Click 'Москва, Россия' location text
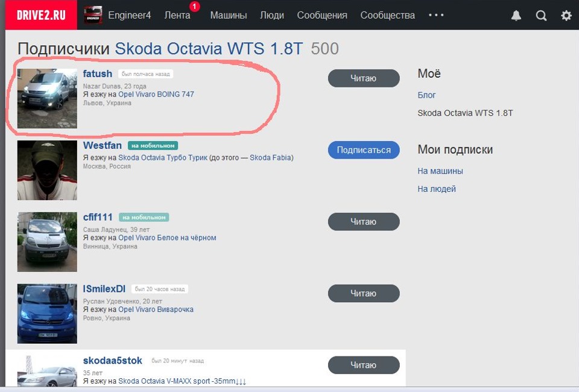The height and width of the screenshot is (392, 579). pyautogui.click(x=107, y=166)
